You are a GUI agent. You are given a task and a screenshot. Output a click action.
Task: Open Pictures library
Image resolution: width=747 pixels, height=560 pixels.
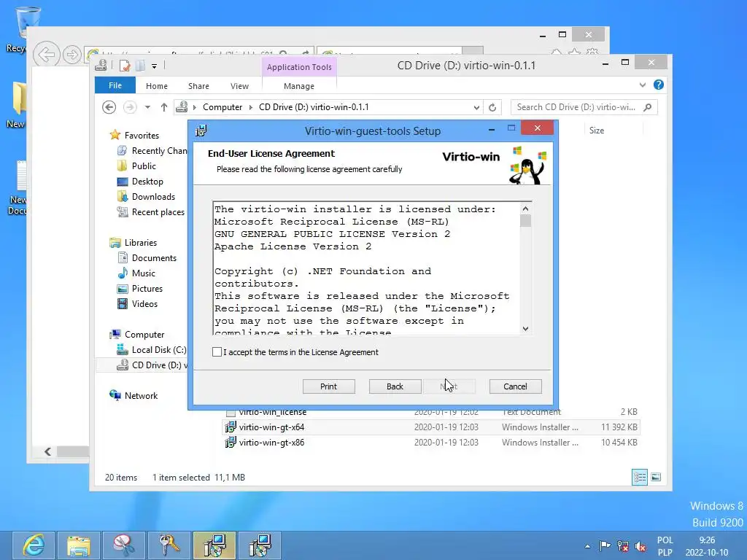[x=147, y=289]
